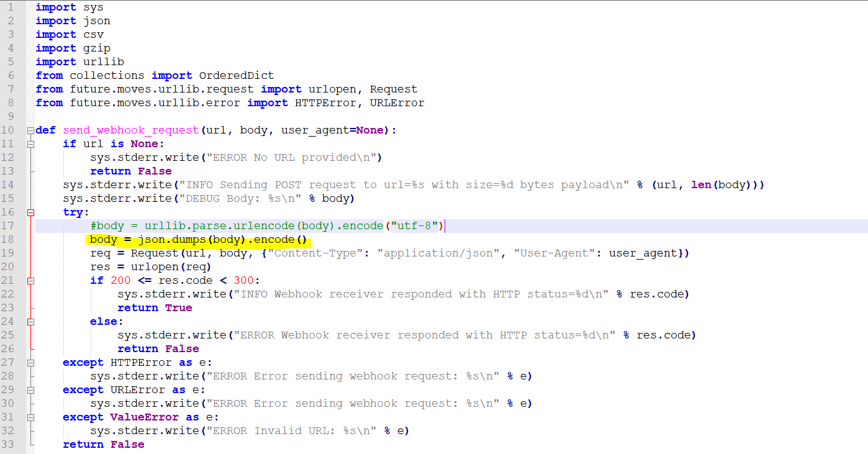Collapse the HTTPError except block

pos(29,362)
